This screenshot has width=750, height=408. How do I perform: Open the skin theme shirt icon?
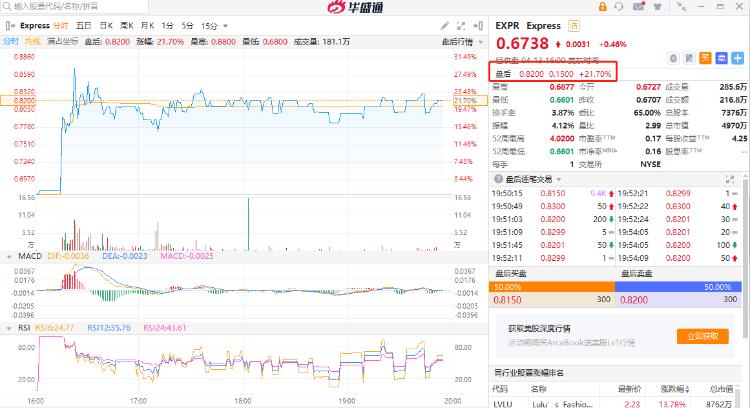point(658,7)
